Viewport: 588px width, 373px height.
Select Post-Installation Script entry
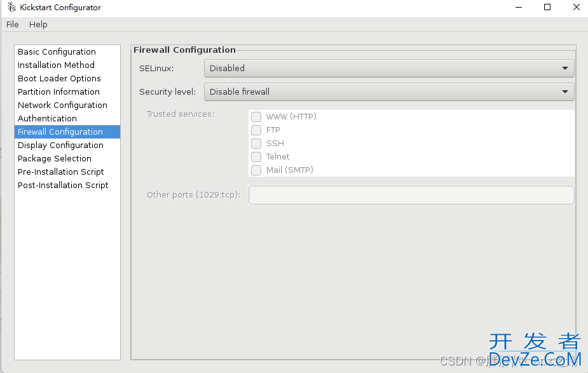click(x=67, y=185)
